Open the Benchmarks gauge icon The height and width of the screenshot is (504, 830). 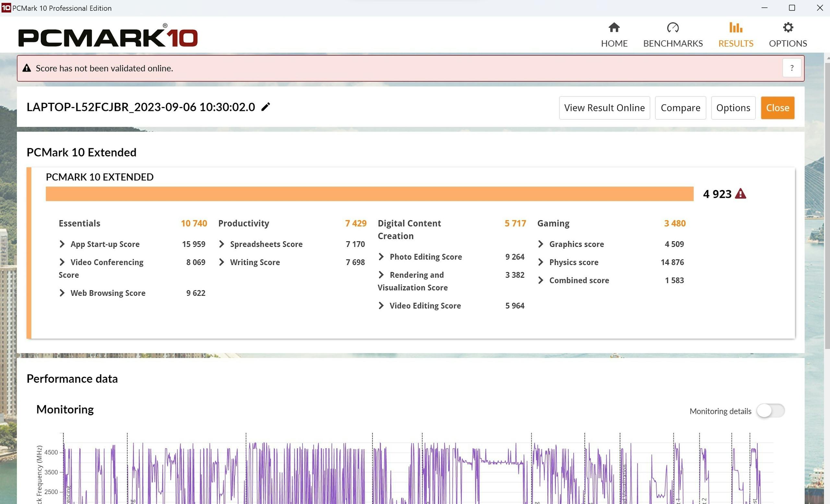pyautogui.click(x=673, y=28)
